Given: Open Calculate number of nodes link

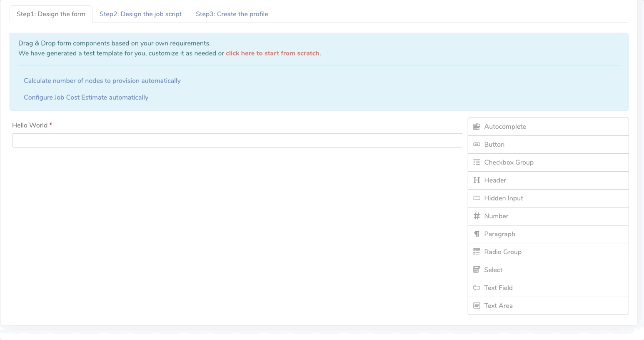Looking at the screenshot, I should coord(102,81).
